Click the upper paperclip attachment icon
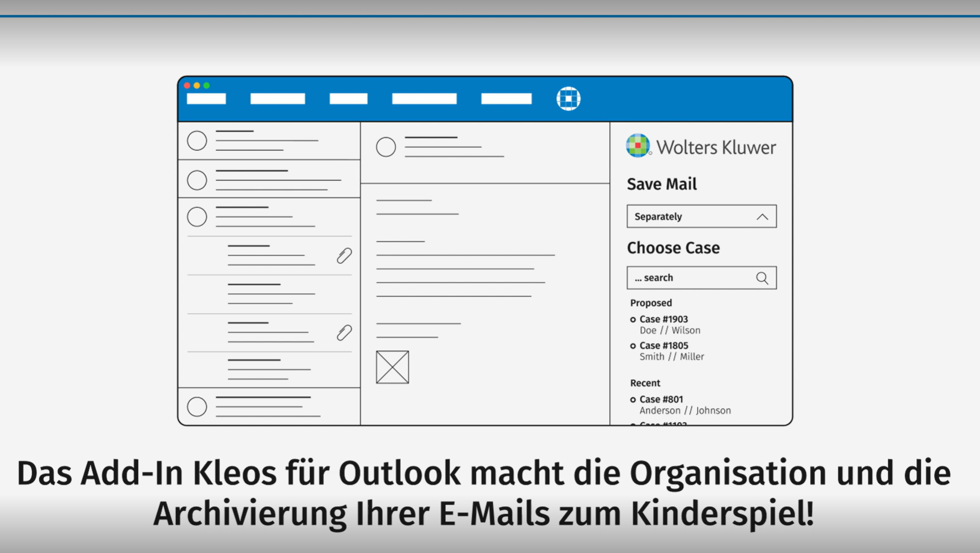The width and height of the screenshot is (980, 553). [x=344, y=256]
